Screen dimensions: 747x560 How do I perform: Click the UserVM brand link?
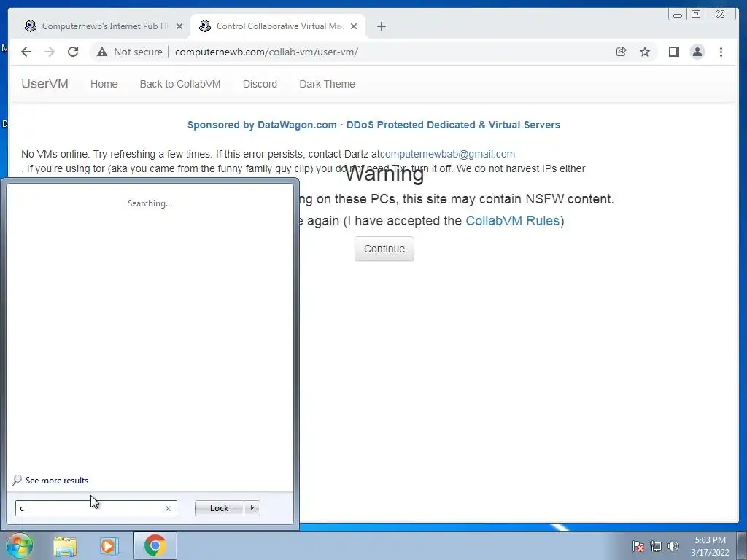44,84
